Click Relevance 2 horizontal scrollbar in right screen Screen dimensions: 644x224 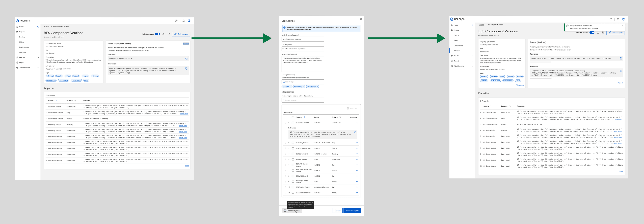pos(540,79)
